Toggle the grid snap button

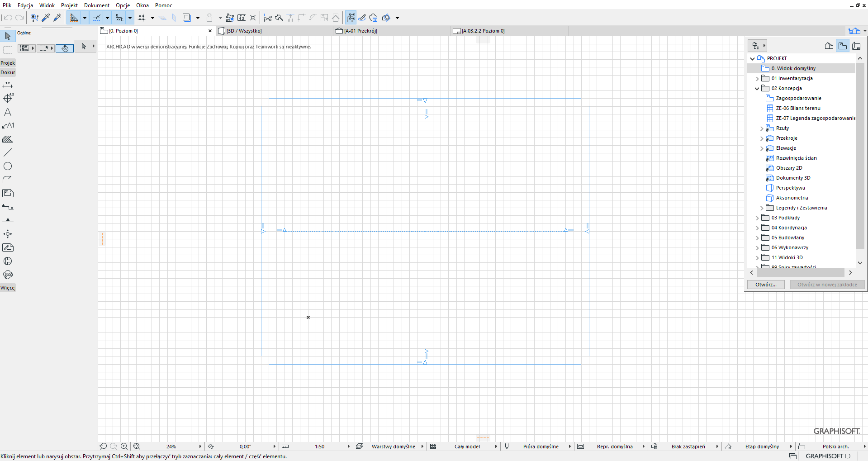142,18
